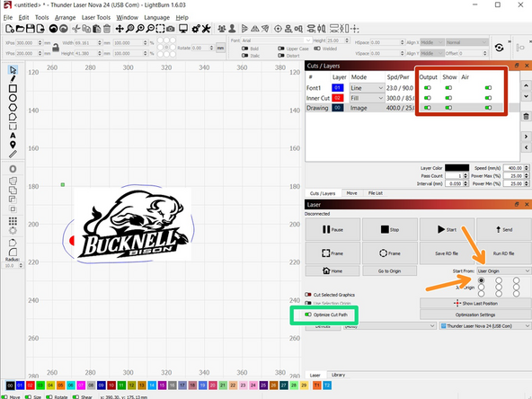The width and height of the screenshot is (532, 399).
Task: Open the Preview monitor icon
Action: point(183,29)
